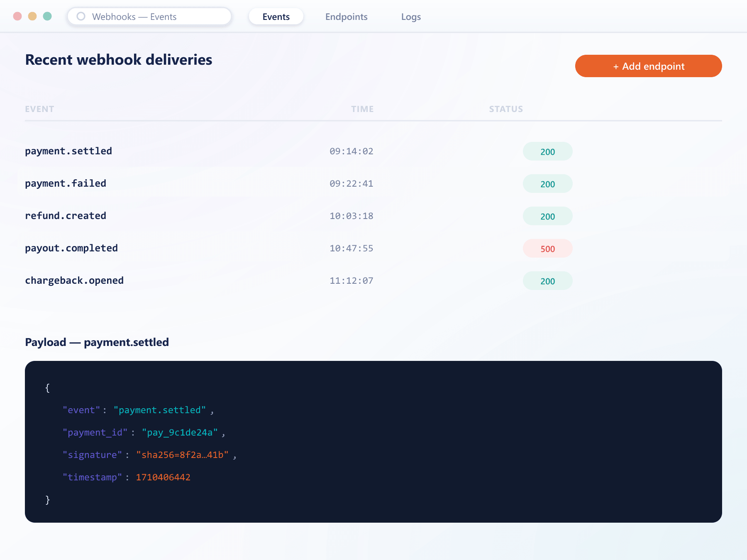
Task: Click the "payment_id" key in the payload
Action: (95, 432)
